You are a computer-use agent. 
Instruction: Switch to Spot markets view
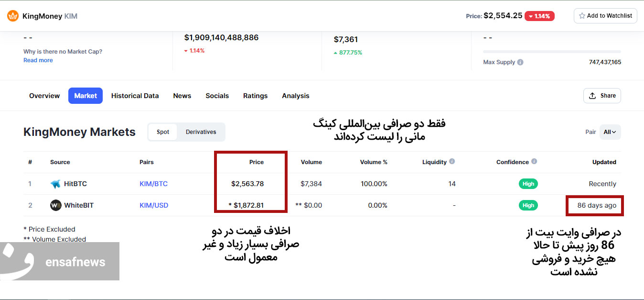pyautogui.click(x=163, y=132)
